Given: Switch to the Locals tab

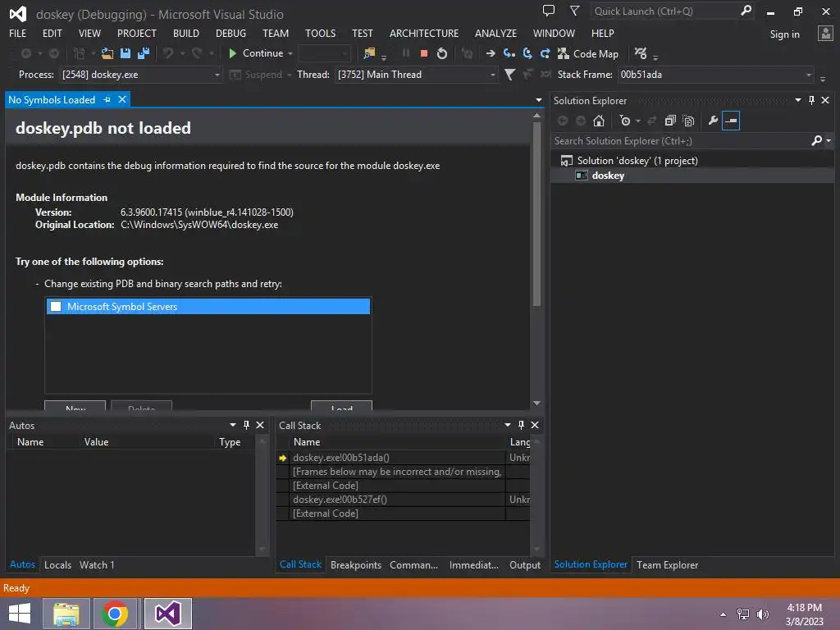Looking at the screenshot, I should [x=58, y=564].
